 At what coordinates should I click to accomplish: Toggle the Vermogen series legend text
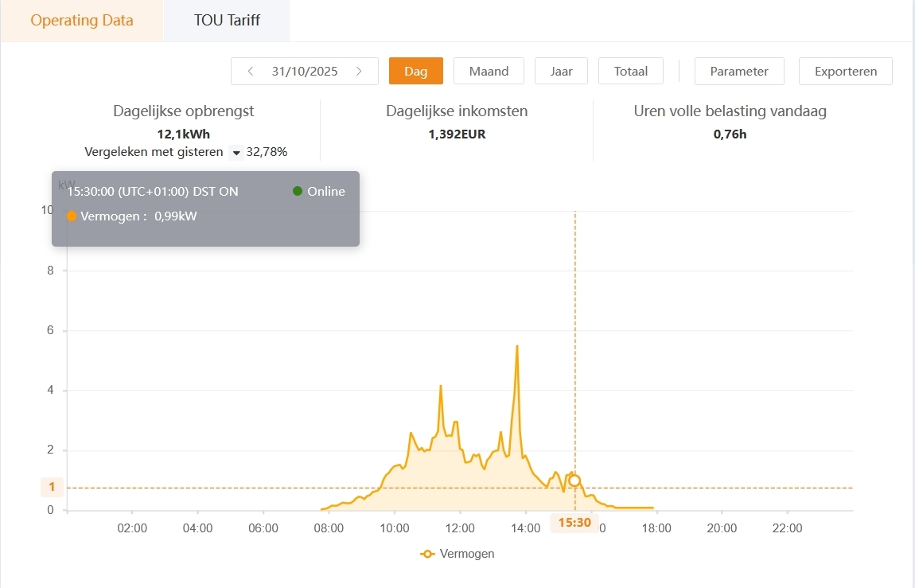[467, 554]
